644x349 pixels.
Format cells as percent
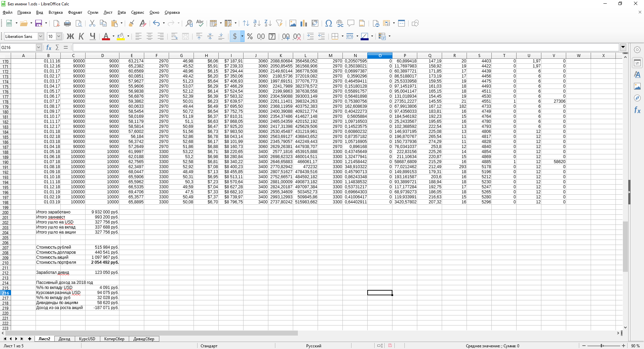click(250, 36)
